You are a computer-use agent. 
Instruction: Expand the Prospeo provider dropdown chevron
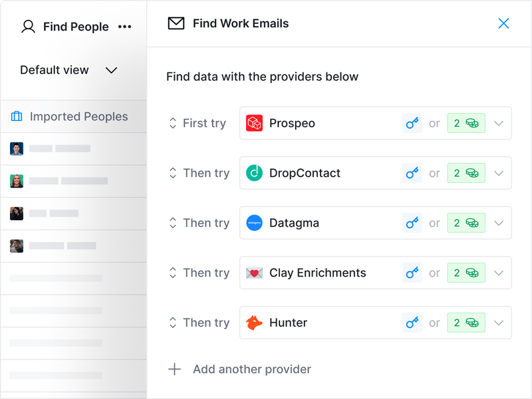click(x=498, y=123)
